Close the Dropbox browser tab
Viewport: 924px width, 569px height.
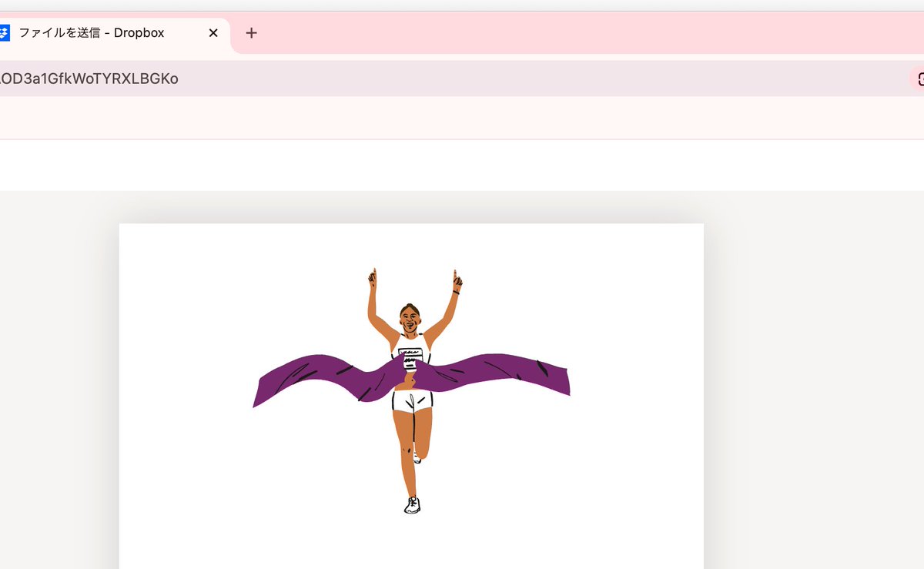pyautogui.click(x=213, y=33)
